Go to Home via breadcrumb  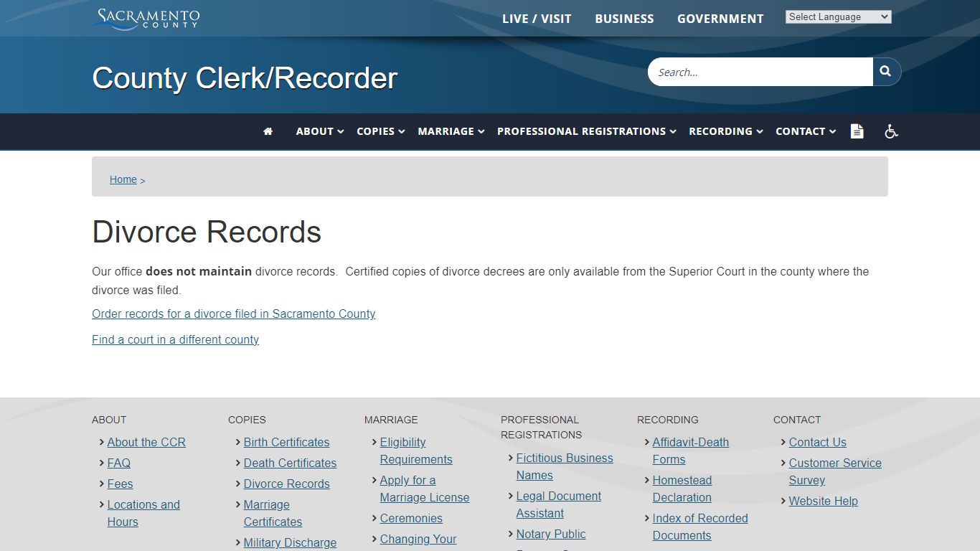(x=123, y=179)
